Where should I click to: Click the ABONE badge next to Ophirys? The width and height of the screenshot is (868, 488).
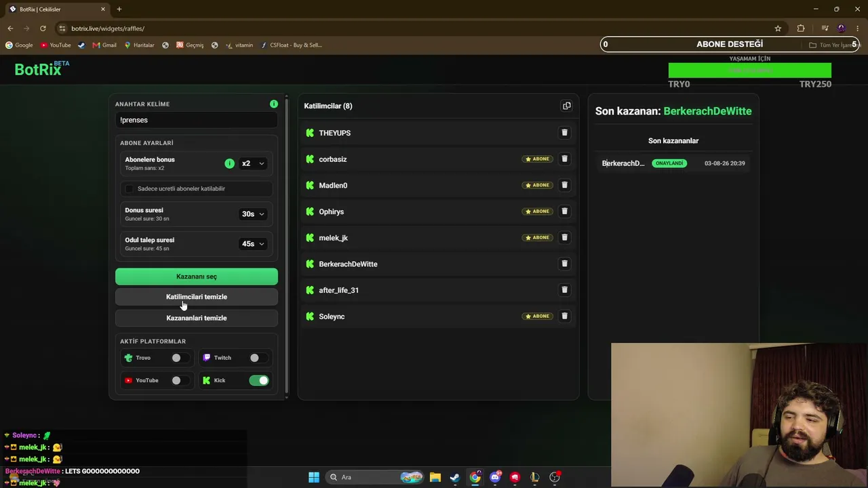click(x=537, y=211)
